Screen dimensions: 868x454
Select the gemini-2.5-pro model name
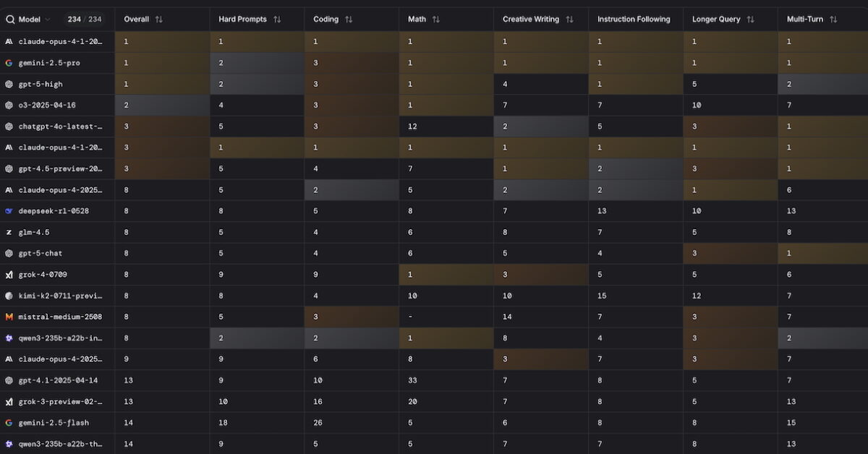click(49, 63)
